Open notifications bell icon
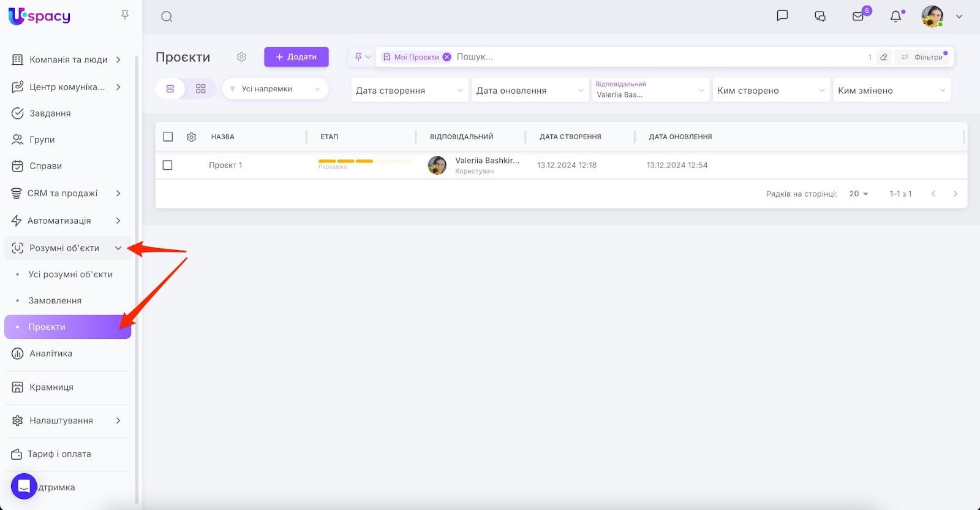 (x=895, y=17)
